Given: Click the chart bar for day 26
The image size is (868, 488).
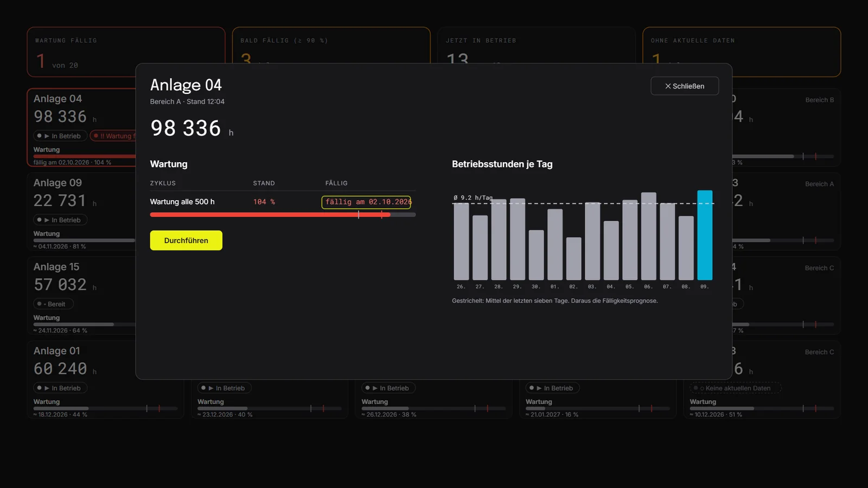Looking at the screenshot, I should tap(461, 241).
